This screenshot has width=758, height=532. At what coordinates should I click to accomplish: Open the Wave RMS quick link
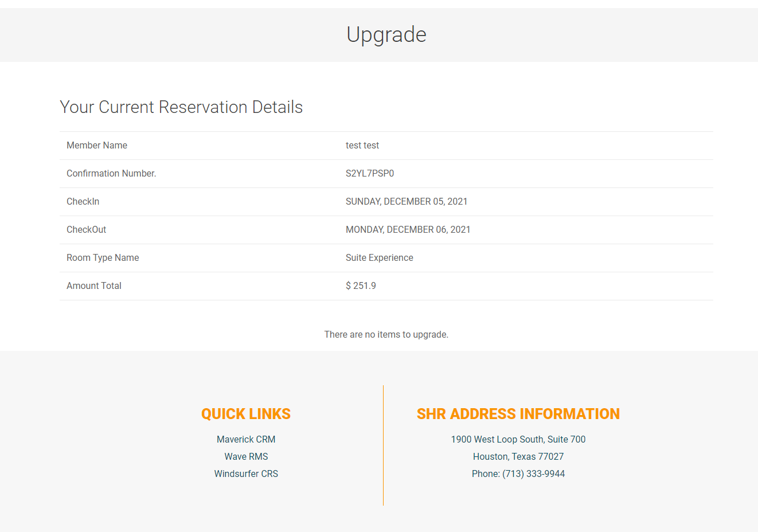tap(246, 456)
